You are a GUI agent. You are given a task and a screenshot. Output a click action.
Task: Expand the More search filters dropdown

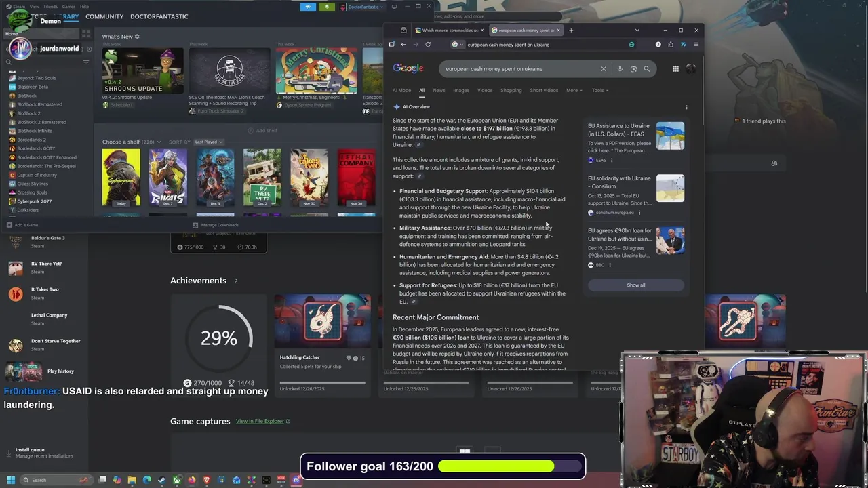574,90
